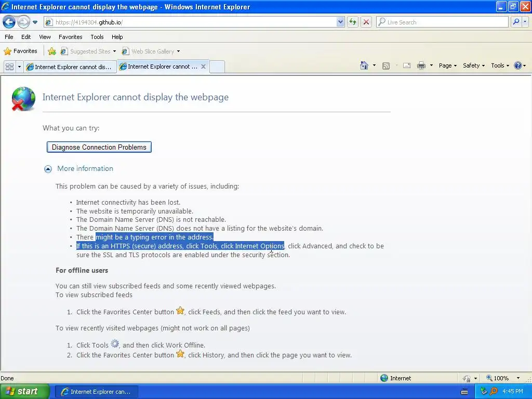The image size is (532, 399).
Task: Click the Live Search input box
Action: [442, 22]
